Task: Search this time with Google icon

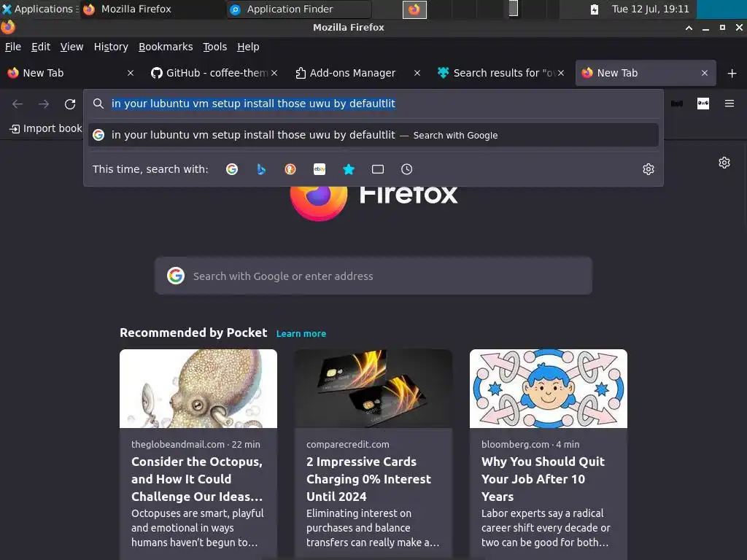Action: click(x=232, y=169)
